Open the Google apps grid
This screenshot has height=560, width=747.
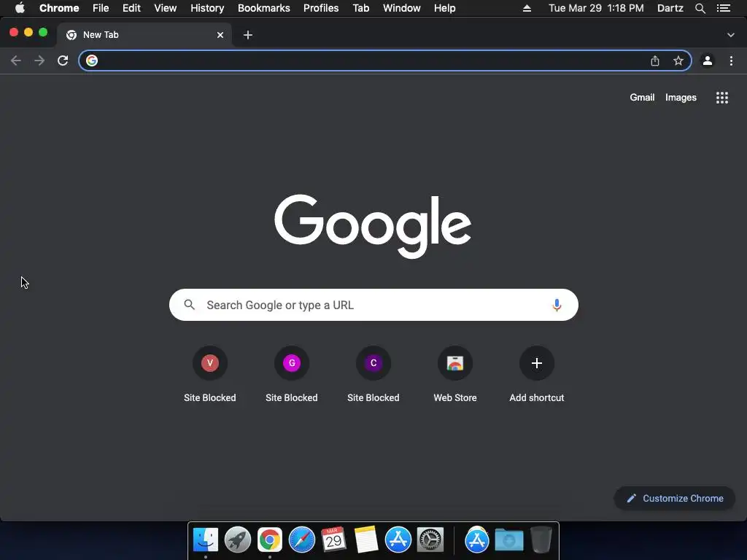point(722,98)
